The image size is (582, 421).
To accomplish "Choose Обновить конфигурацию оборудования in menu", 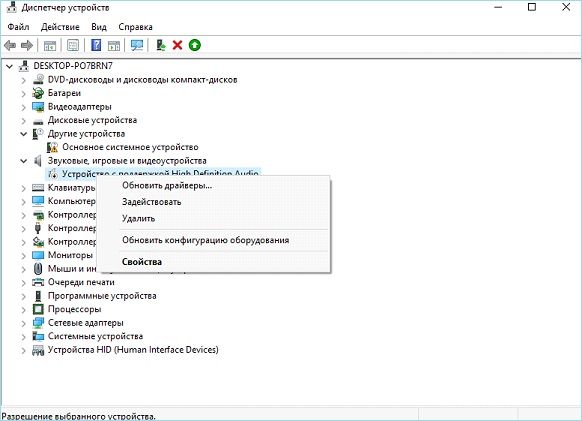I will pyautogui.click(x=213, y=240).
